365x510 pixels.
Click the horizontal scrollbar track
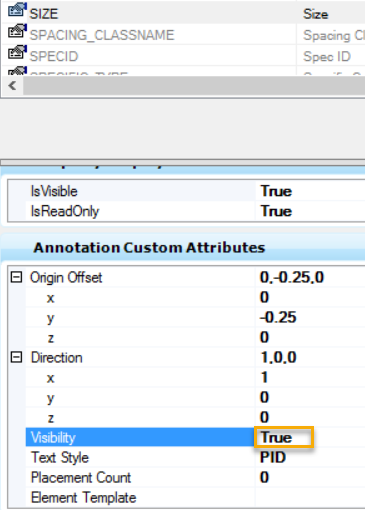pyautogui.click(x=194, y=86)
